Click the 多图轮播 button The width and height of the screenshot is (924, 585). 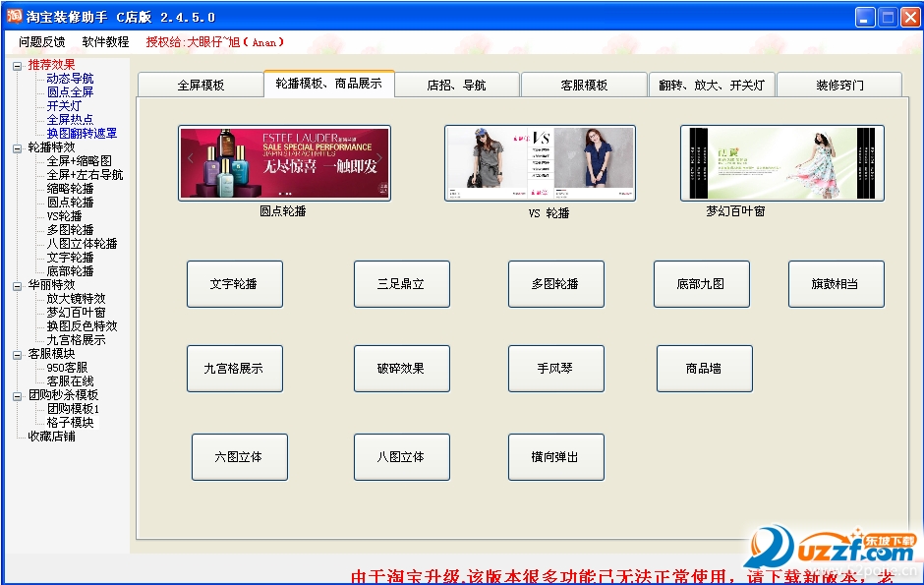[x=555, y=283]
